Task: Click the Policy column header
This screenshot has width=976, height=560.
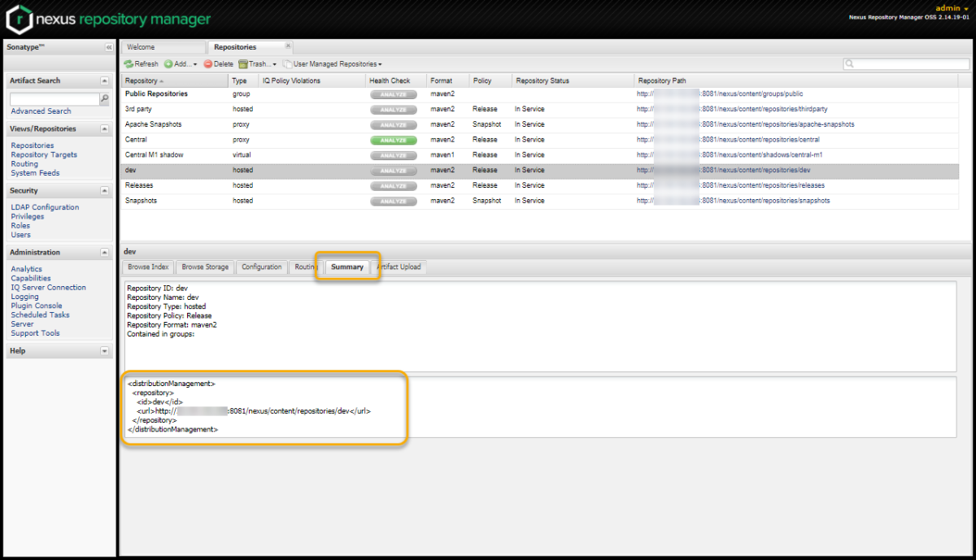Action: pos(491,81)
